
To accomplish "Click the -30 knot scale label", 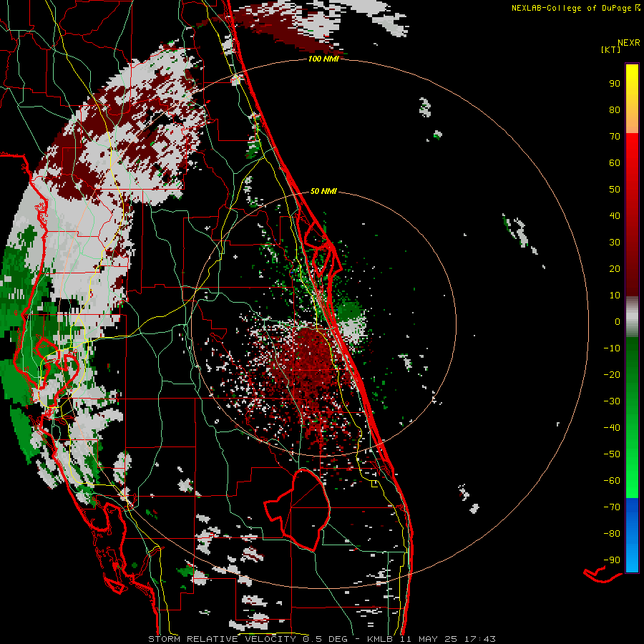I will pos(612,401).
